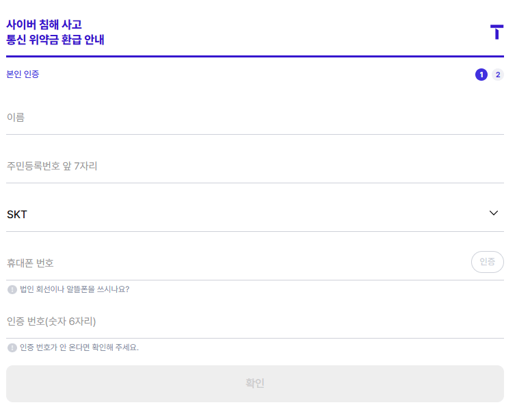
Task: Click the step 1 indicator circle
Action: pos(481,75)
